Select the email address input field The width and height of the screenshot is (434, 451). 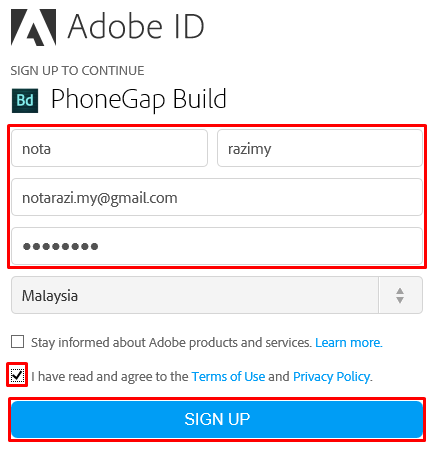pos(217,197)
